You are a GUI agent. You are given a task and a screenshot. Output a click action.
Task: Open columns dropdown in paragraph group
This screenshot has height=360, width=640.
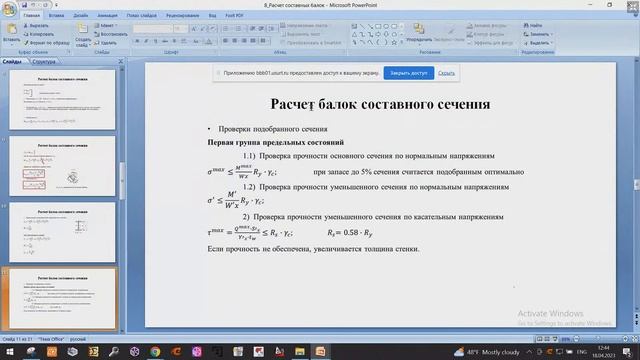pyautogui.click(x=264, y=41)
